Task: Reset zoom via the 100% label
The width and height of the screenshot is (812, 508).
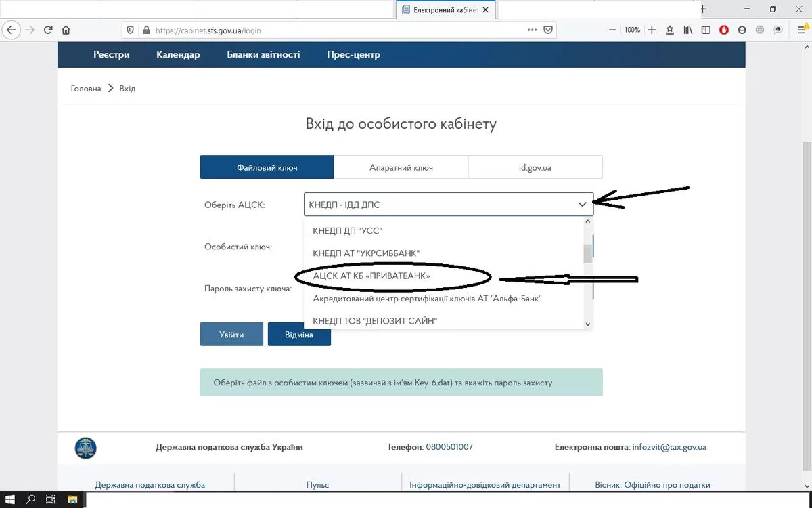Action: [632, 30]
